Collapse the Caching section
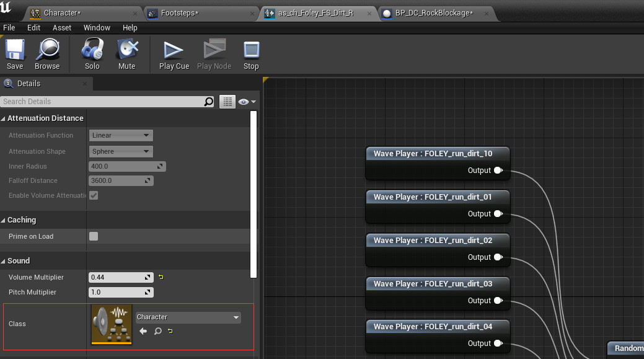644x359 pixels. pos(3,221)
